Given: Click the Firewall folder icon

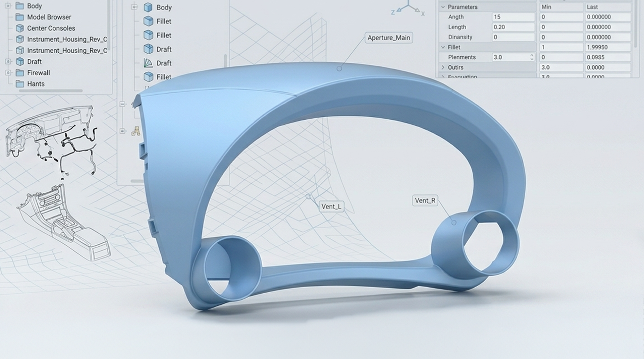Looking at the screenshot, I should tap(20, 73).
